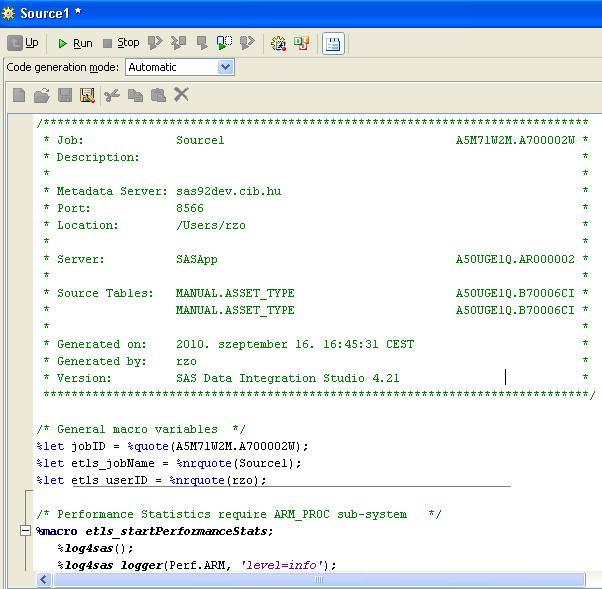
Task: Click the '%let jobID' code line
Action: point(172,446)
